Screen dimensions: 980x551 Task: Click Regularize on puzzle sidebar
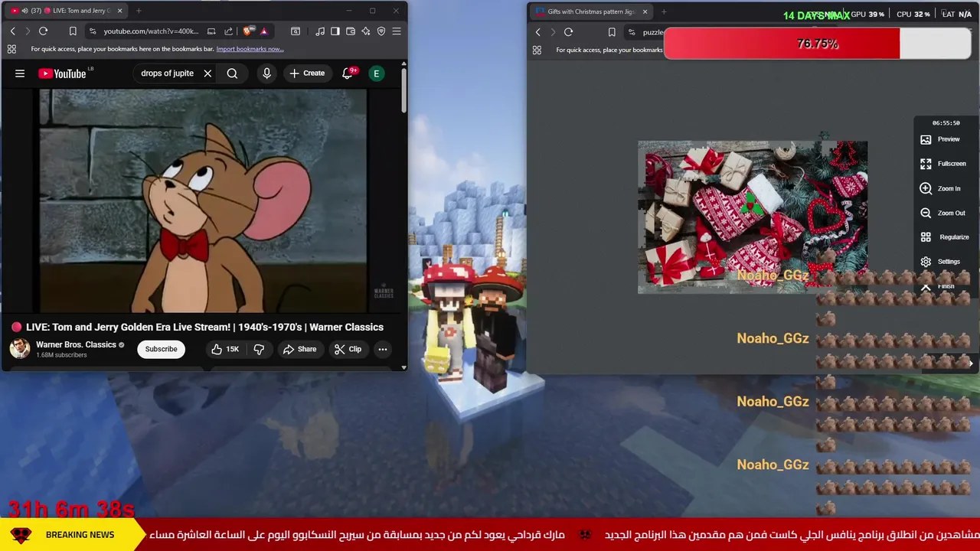pyautogui.click(x=946, y=237)
